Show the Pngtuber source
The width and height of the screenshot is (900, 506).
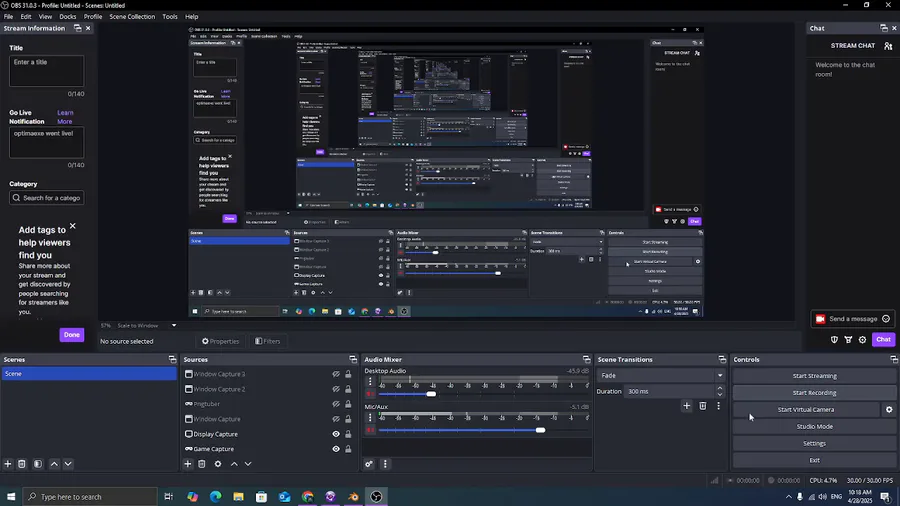336,404
